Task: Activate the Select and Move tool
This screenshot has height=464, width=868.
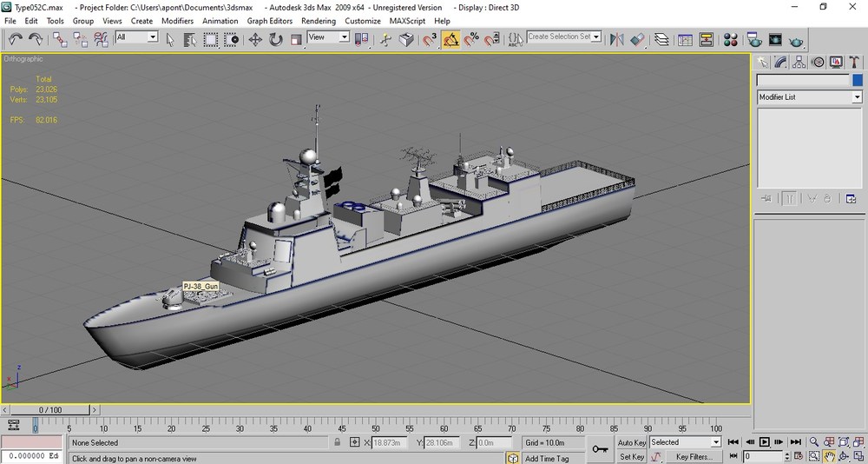Action: pyautogui.click(x=255, y=39)
